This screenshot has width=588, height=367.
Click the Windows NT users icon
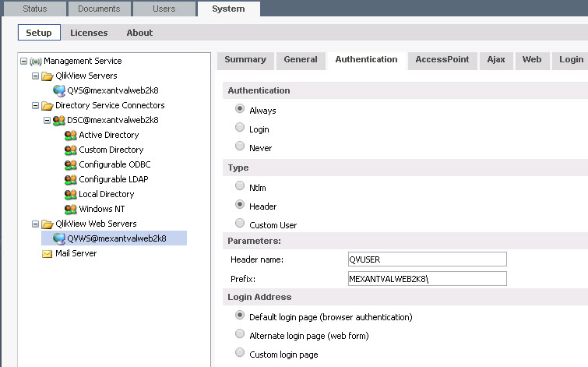click(x=71, y=209)
